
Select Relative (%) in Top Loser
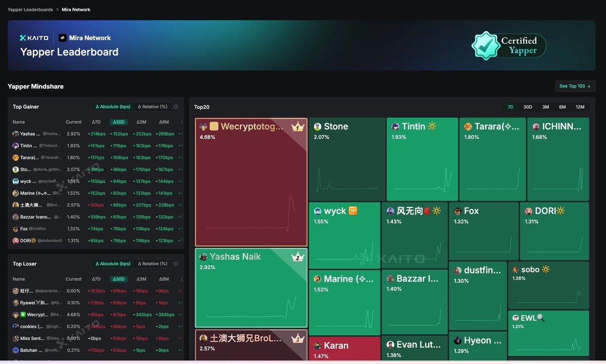click(x=153, y=264)
